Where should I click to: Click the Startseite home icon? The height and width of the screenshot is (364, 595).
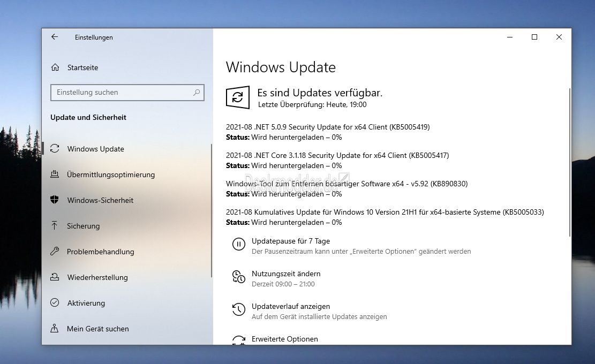[55, 67]
